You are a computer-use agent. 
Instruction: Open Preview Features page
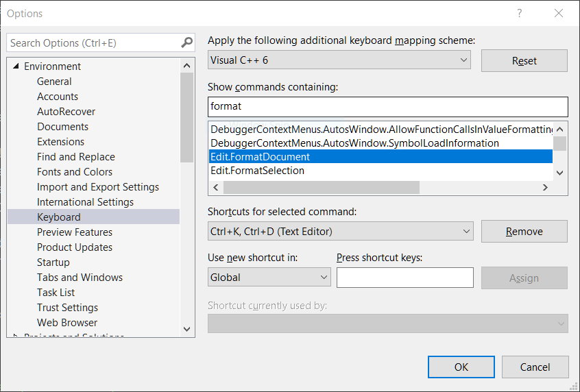[75, 232]
